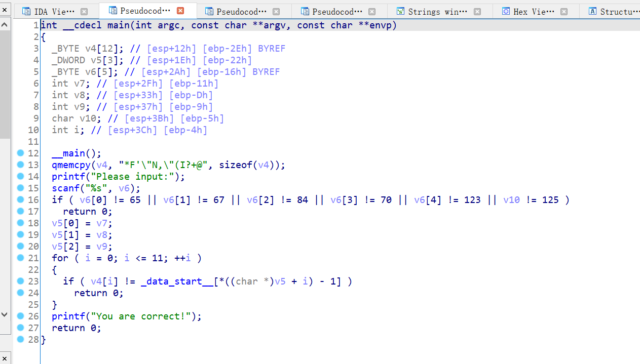The image size is (640, 364).
Task: Click the ++i expression in for loop
Action: pos(182,258)
